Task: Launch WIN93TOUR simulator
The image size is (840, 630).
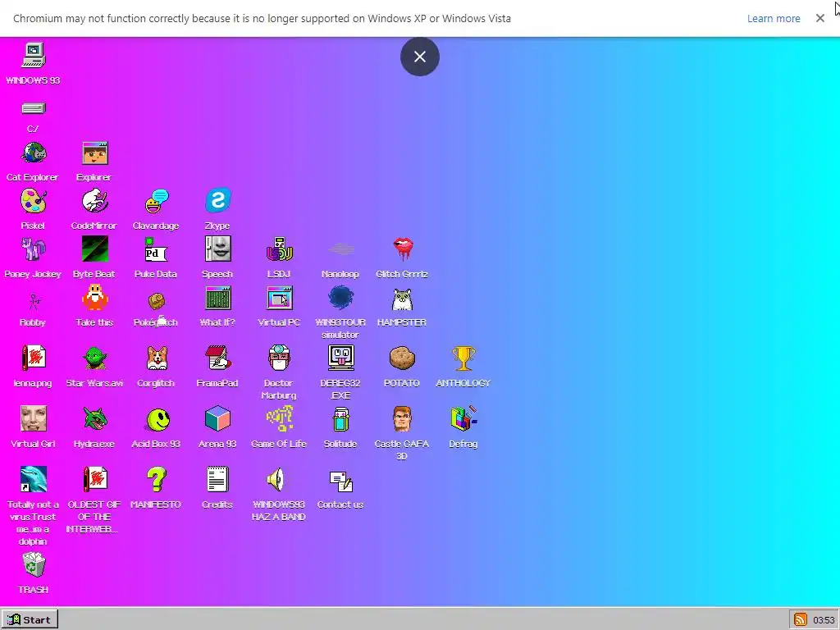Action: coord(340,298)
